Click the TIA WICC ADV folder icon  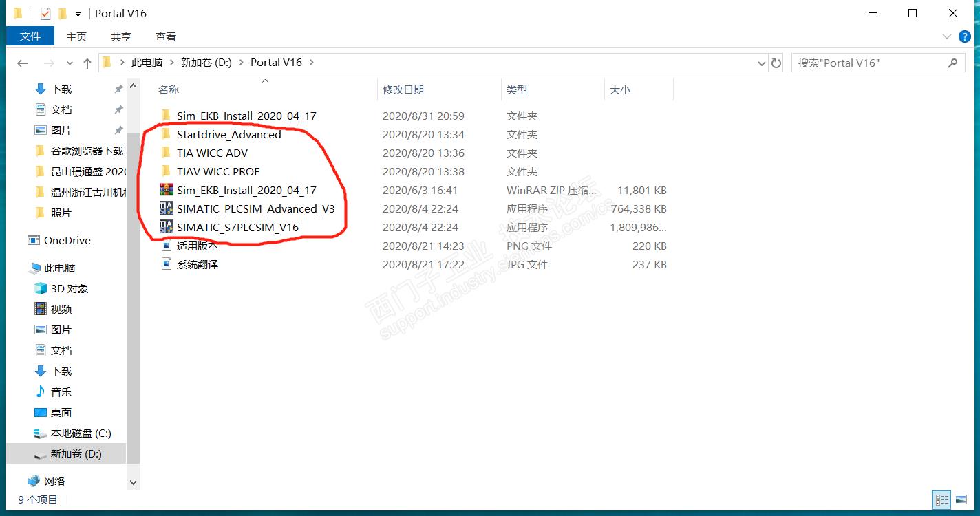(165, 153)
